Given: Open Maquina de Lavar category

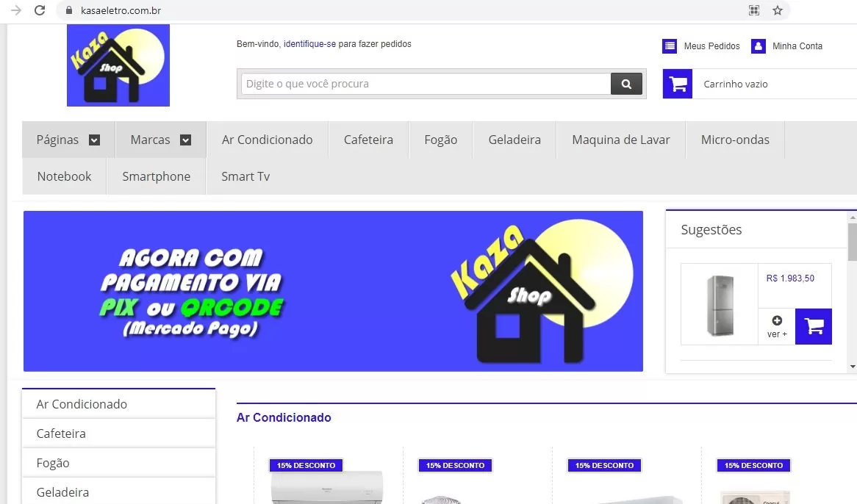Looking at the screenshot, I should pos(621,140).
